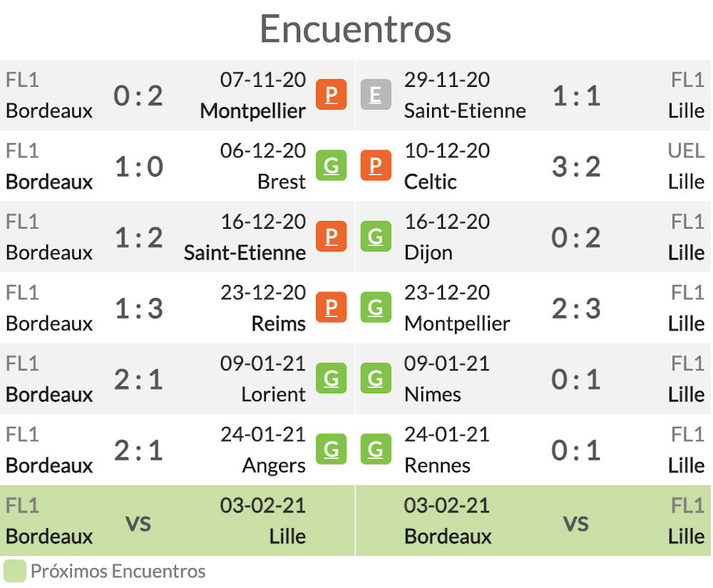Viewport: 713px width, 588px height.
Task: Click the Encuentros heading
Action: click(x=356, y=29)
